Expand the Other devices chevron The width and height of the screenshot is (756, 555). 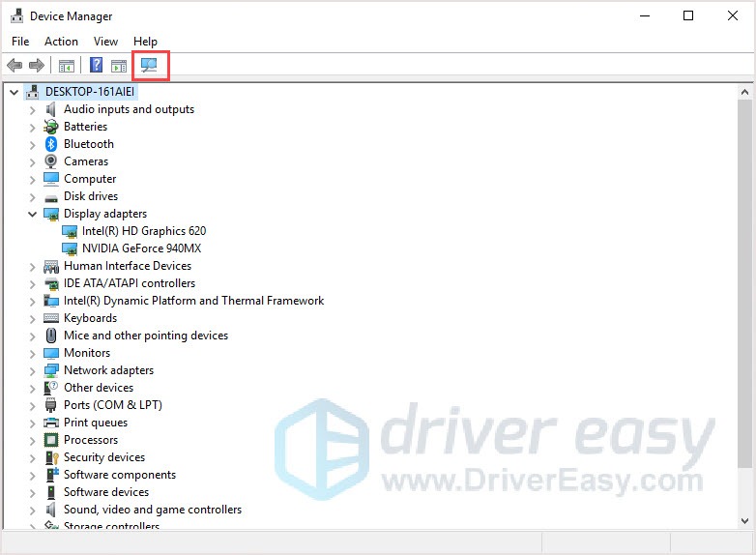click(x=32, y=388)
